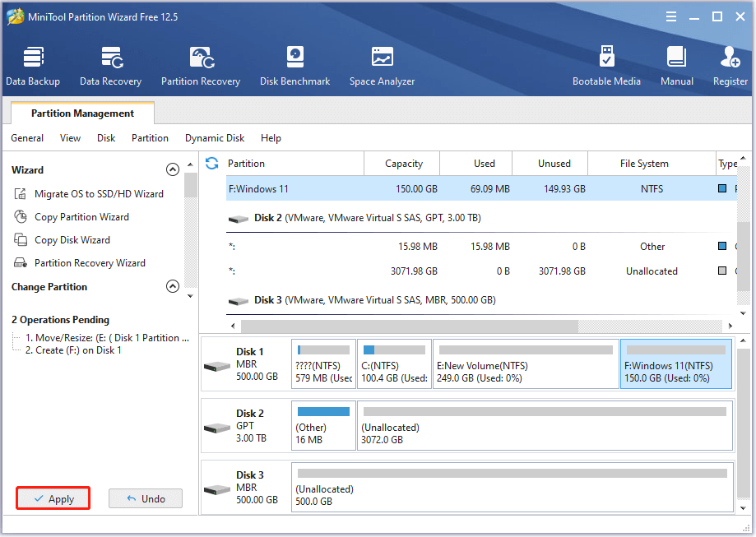Click scroll-down arrow of the Wizard panel
756x537 pixels.
pyautogui.click(x=191, y=296)
